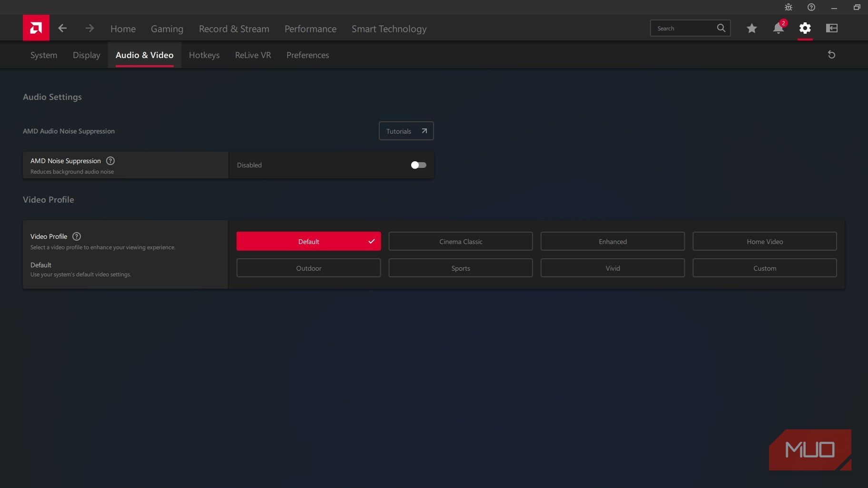Select the Audio & Video tab

tap(144, 55)
